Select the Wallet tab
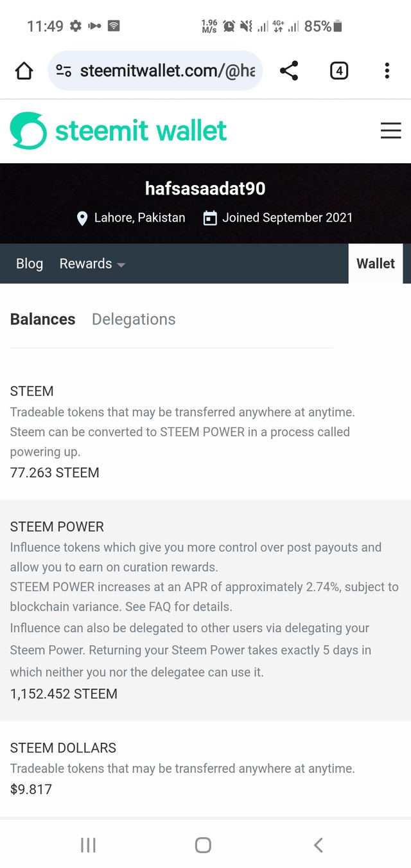 [x=376, y=263]
